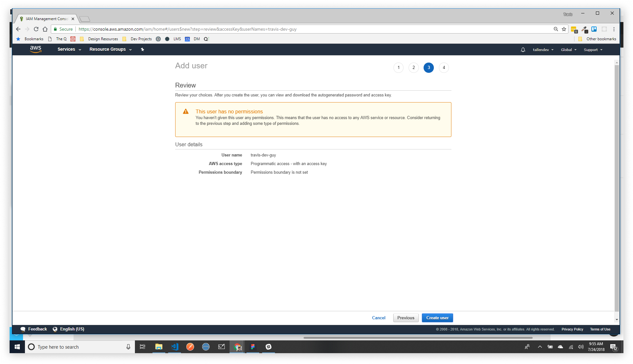
Task: Click the browser home icon
Action: coord(45,29)
